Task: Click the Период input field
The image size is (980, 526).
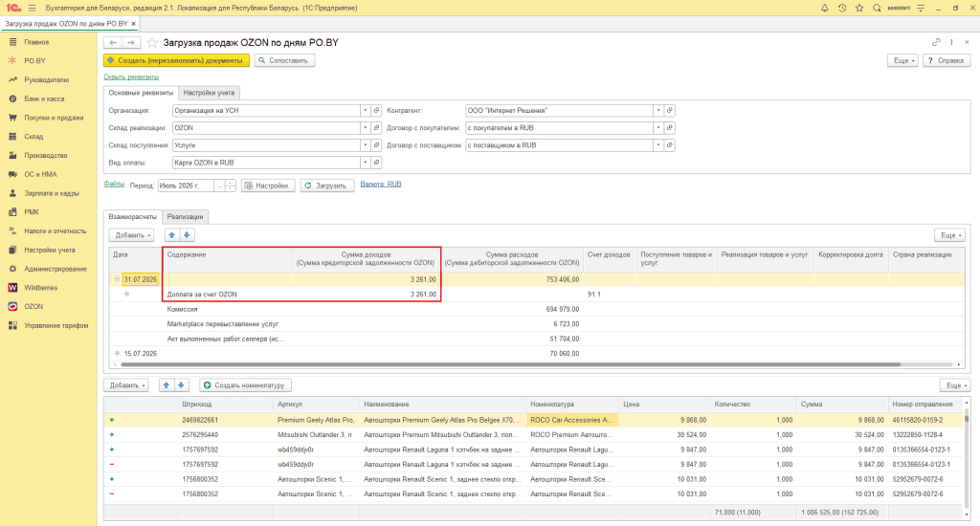Action: [187, 186]
